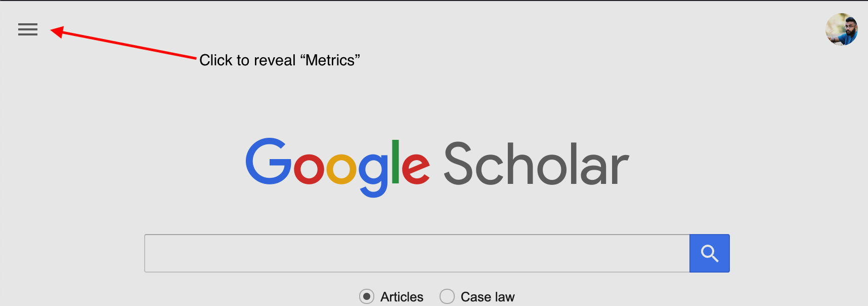Viewport: 868px width, 306px height.
Task: Click the right end of search field
Action: [678, 253]
